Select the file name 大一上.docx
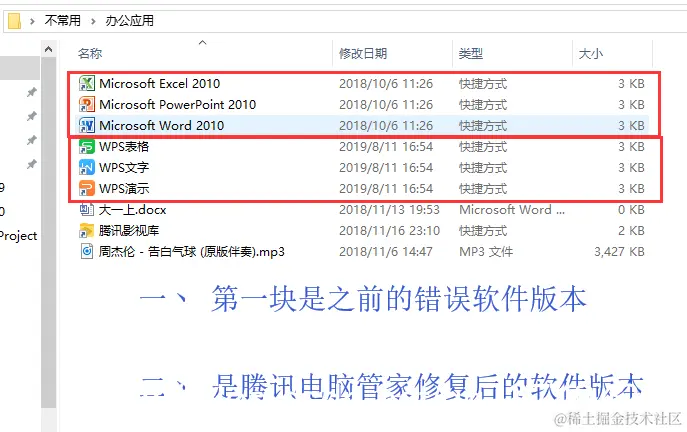This screenshot has height=432, width=687. coord(133,209)
